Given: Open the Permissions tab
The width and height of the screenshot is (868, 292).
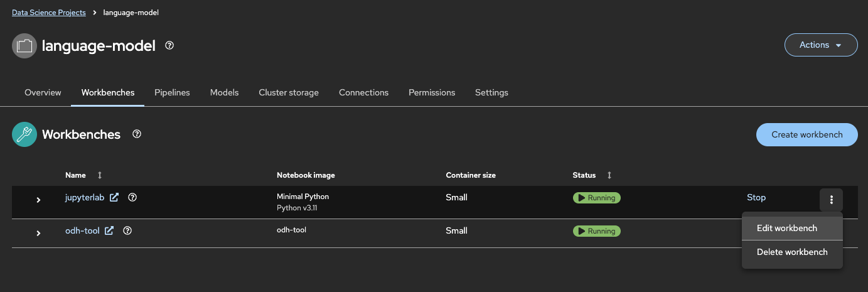Looking at the screenshot, I should 432,92.
